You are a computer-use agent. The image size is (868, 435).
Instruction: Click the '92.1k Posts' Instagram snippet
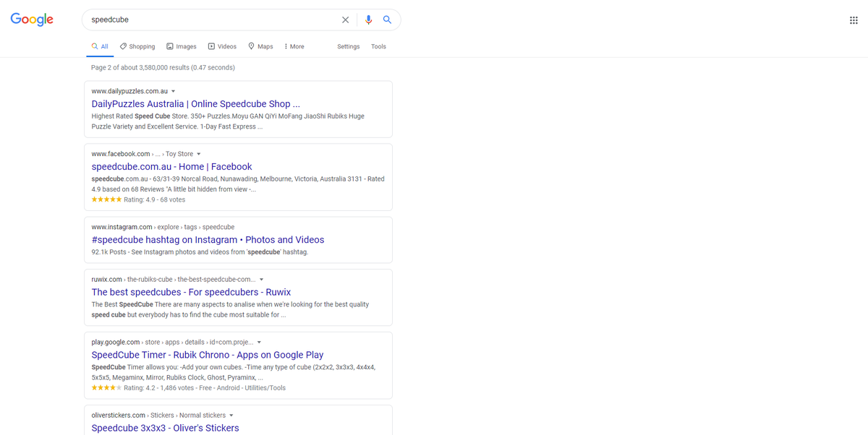pos(200,252)
